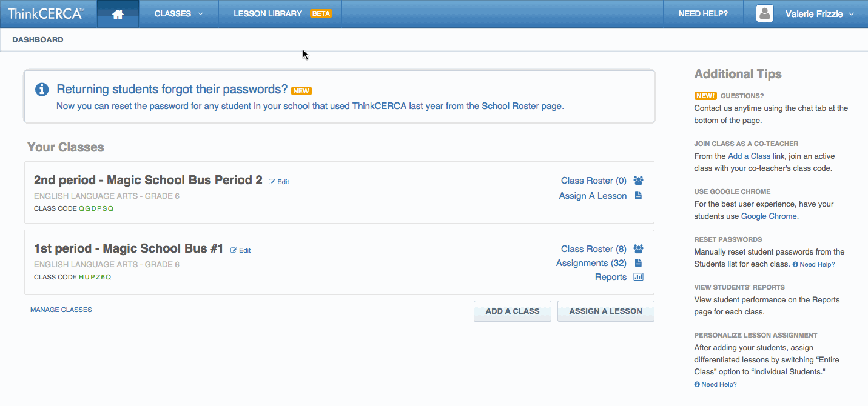Click the NEW! badge beside QUESTIONS?

point(705,96)
